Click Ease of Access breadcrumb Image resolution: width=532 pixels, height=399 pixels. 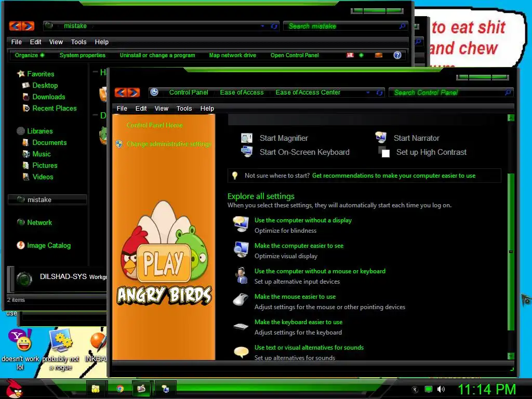[x=242, y=92]
